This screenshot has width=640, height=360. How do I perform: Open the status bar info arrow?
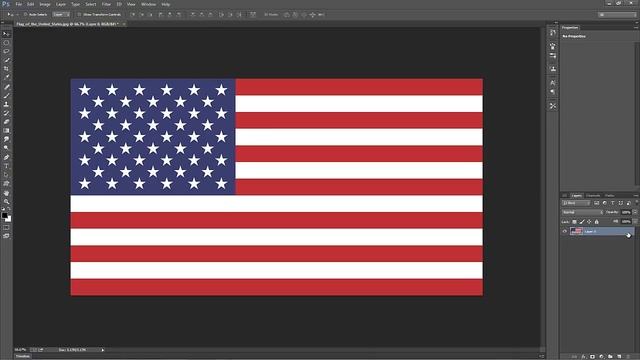[102, 350]
